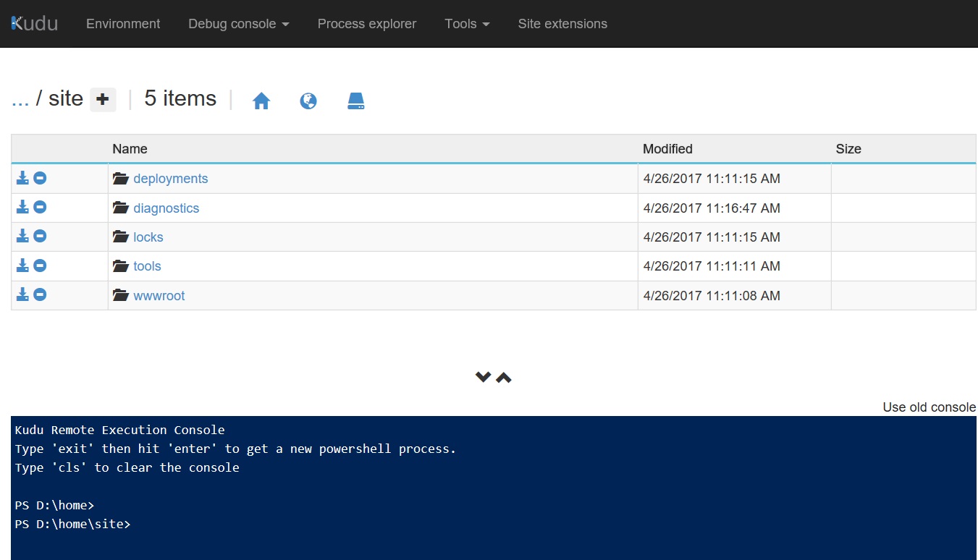Expand console with the up chevron
The width and height of the screenshot is (978, 560).
(504, 377)
